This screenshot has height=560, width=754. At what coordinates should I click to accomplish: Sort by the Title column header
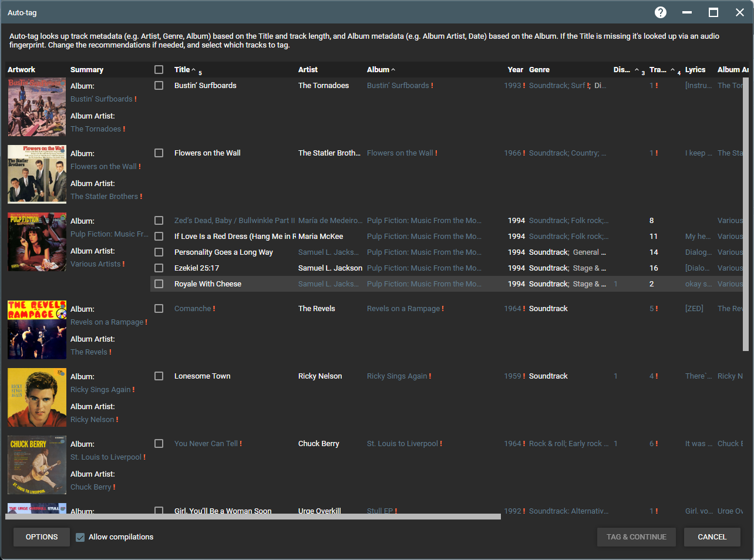coord(182,69)
